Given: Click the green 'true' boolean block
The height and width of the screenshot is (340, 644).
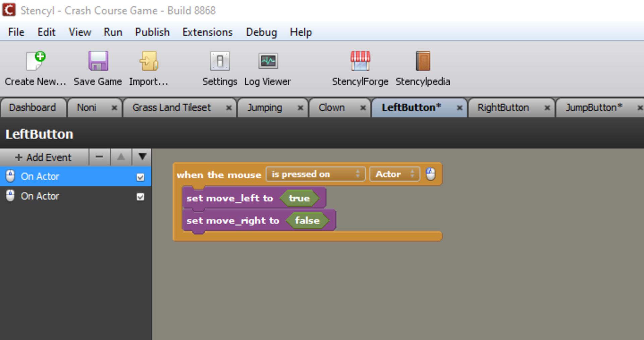Looking at the screenshot, I should click(299, 198).
